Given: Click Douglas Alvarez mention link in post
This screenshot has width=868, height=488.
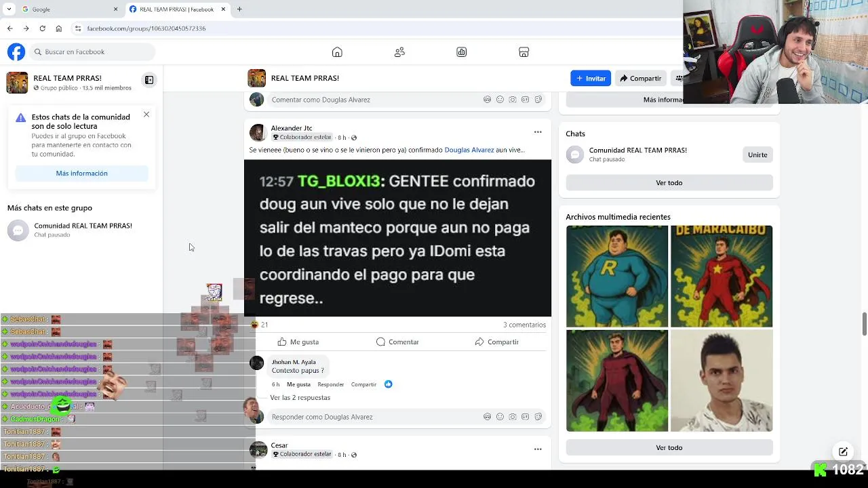Looking at the screenshot, I should tap(469, 150).
